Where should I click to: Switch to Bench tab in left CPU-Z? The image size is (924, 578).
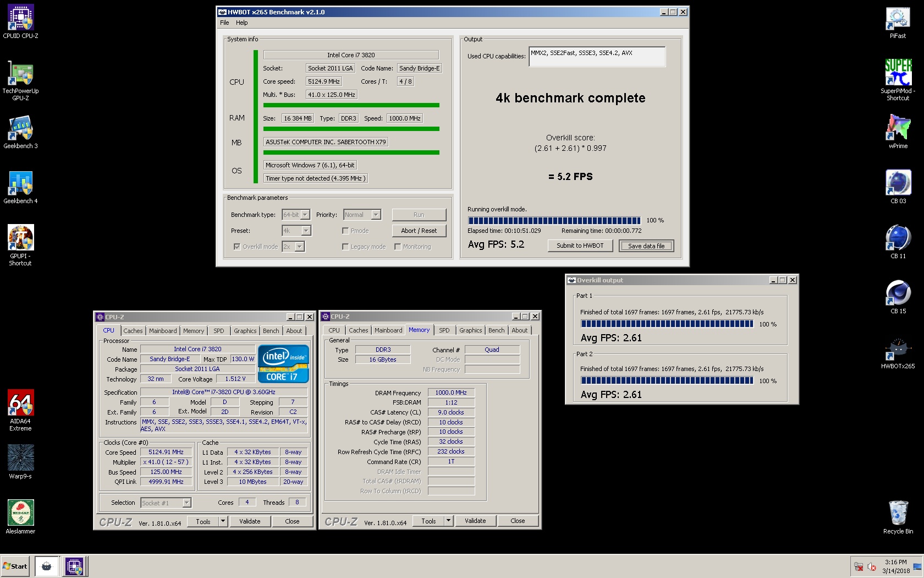(271, 331)
